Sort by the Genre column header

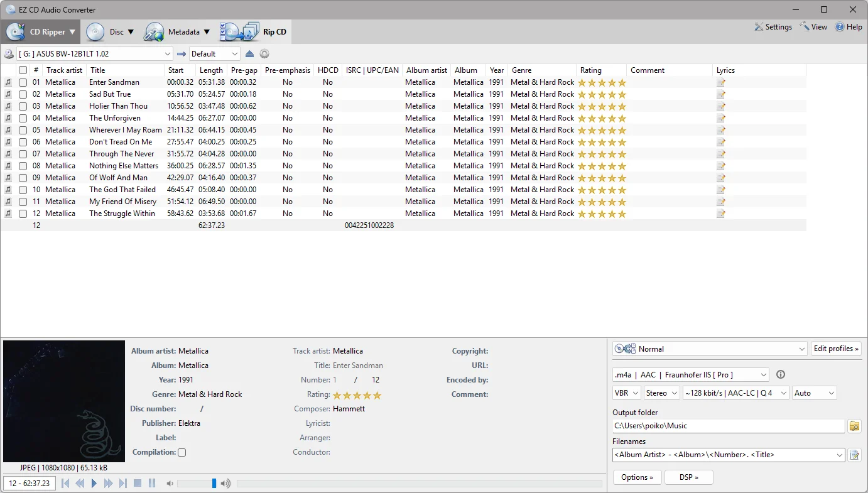[x=542, y=70]
